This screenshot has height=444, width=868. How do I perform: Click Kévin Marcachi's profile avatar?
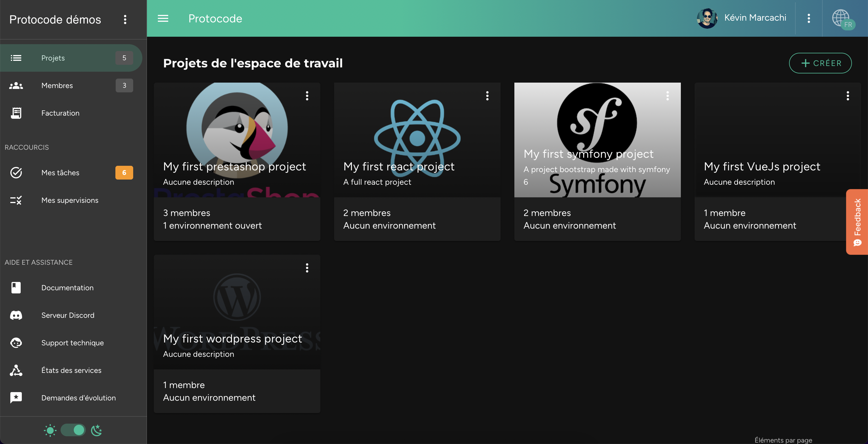[707, 19]
